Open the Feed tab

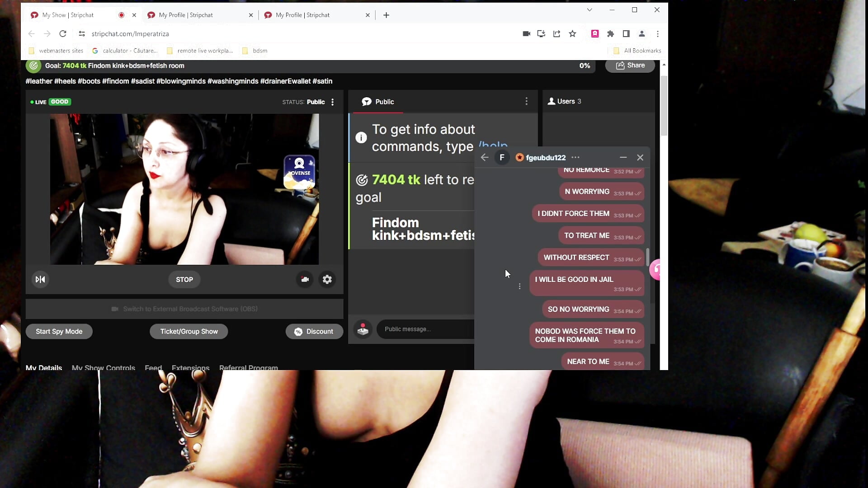[x=153, y=367]
